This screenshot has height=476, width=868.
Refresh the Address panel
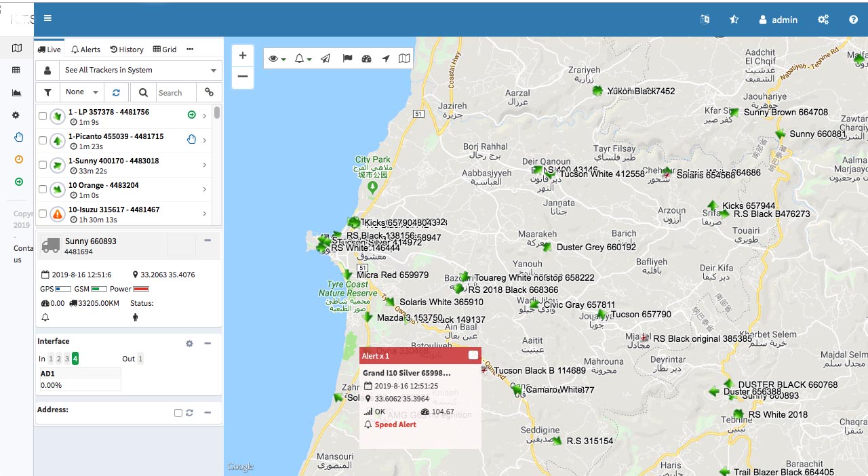(x=190, y=413)
